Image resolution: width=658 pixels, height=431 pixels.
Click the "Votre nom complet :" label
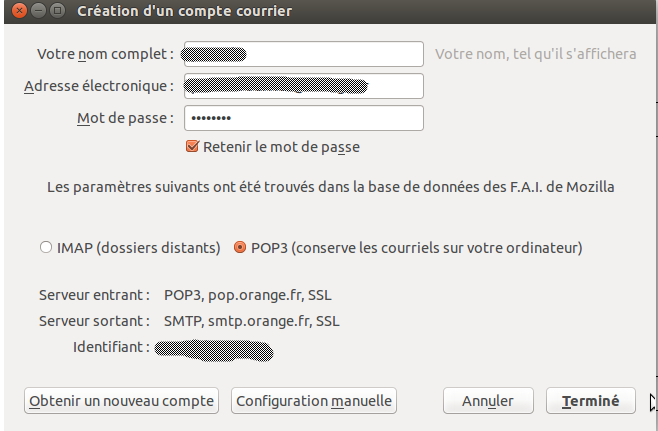pos(105,53)
